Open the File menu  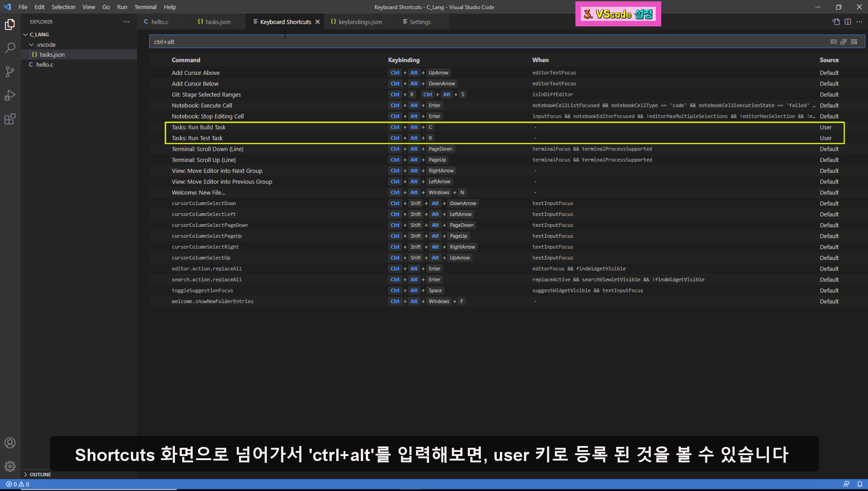coord(23,7)
